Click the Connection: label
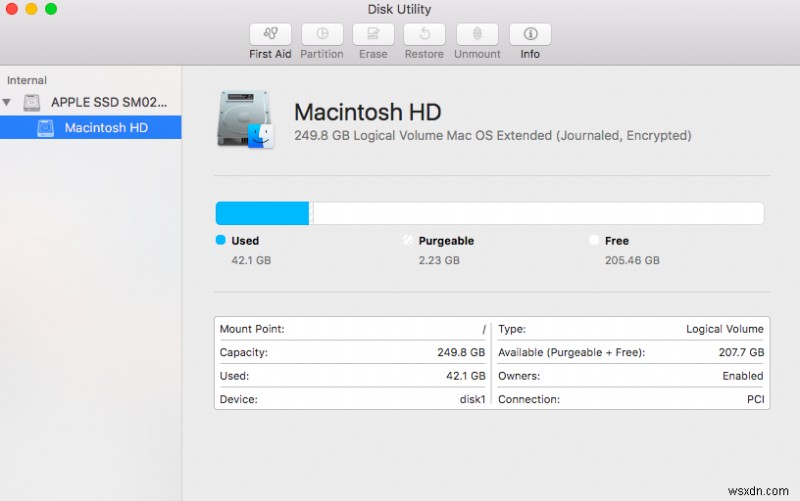The image size is (800, 501). point(529,399)
